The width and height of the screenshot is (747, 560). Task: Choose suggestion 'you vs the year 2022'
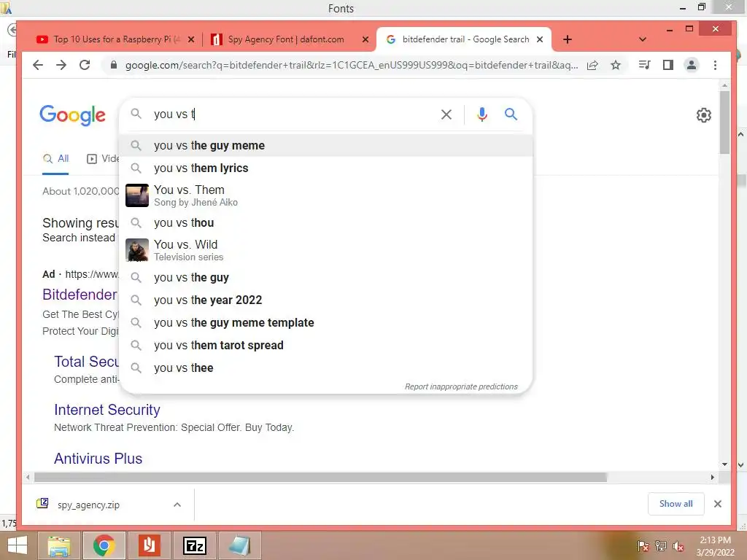[326, 300]
